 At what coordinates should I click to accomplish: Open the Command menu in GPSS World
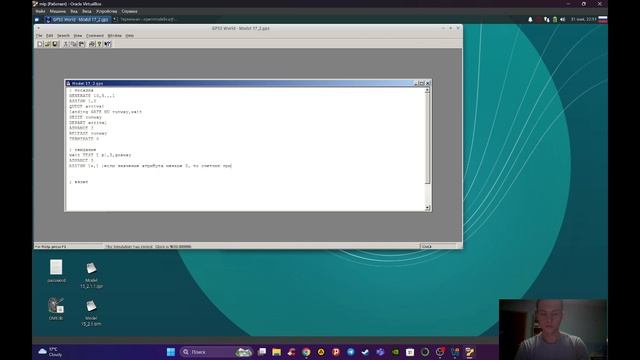tap(95, 36)
